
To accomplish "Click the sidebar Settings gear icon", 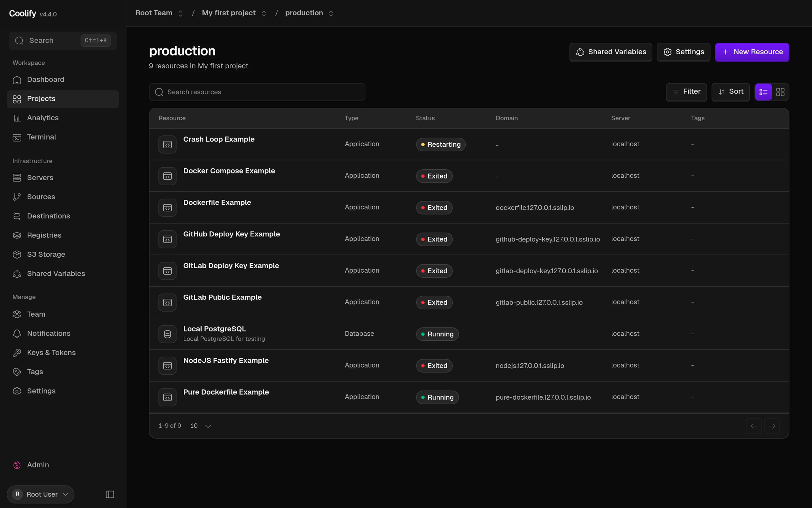I will [x=17, y=391].
